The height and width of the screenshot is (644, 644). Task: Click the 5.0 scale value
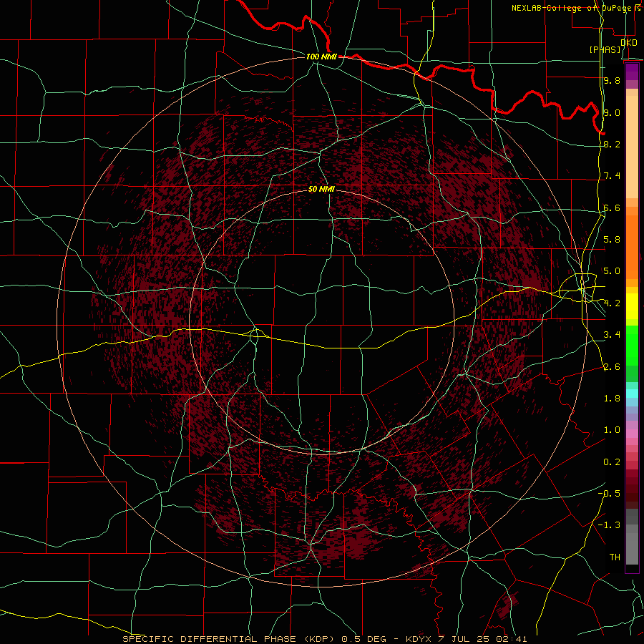612,271
